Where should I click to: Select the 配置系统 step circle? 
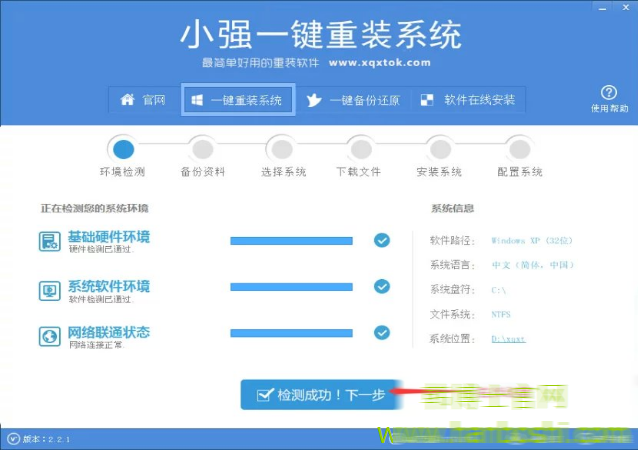(518, 149)
